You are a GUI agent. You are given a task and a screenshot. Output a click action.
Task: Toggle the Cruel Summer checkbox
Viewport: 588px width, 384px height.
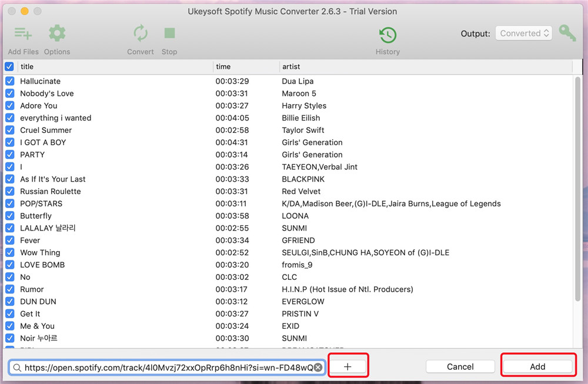click(x=10, y=130)
